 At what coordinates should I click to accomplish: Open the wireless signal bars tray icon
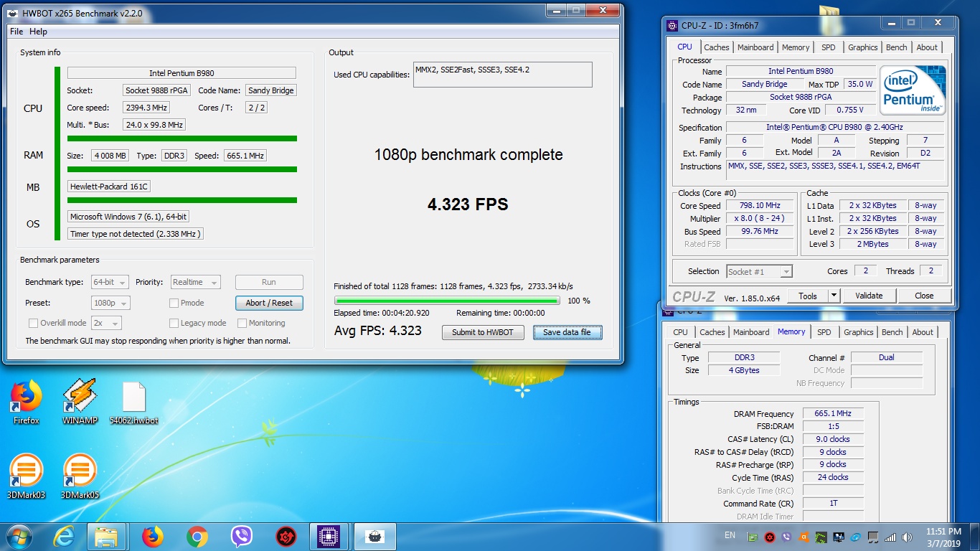click(x=890, y=537)
